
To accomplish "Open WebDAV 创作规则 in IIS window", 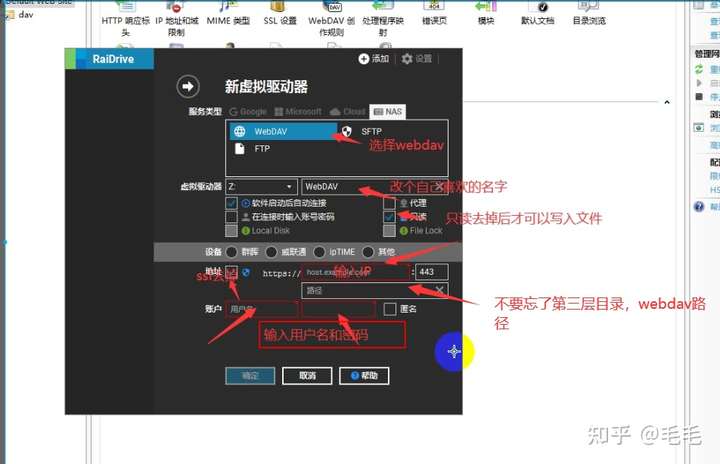I will pyautogui.click(x=332, y=18).
